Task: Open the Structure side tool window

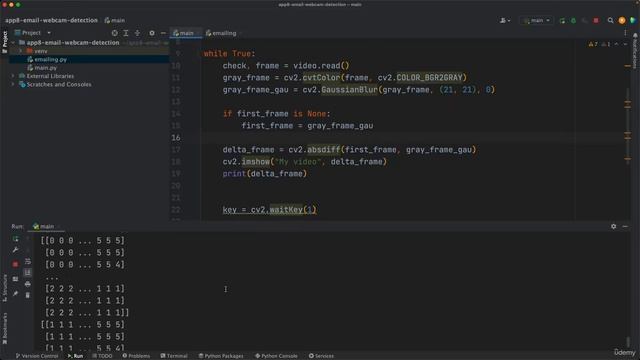Action: 5,288
